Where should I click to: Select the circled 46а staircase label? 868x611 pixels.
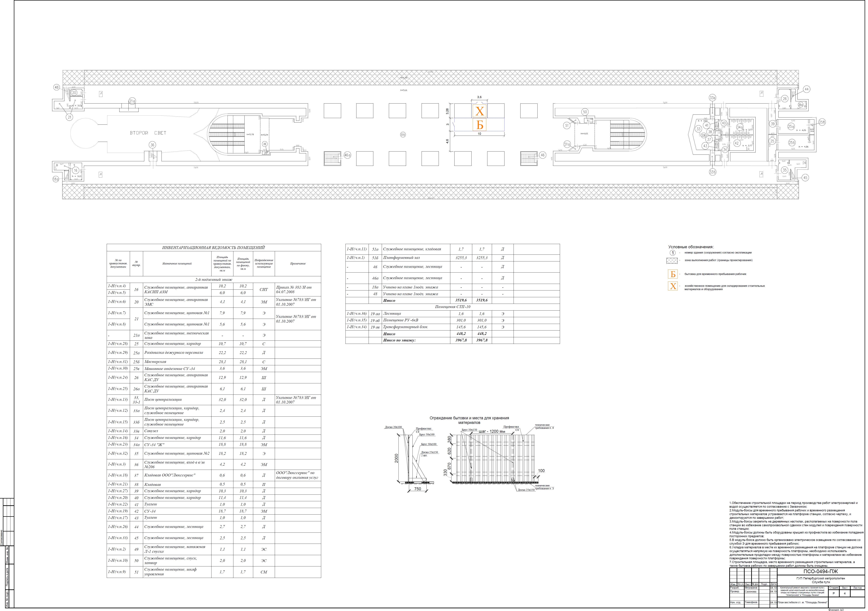coord(348,155)
